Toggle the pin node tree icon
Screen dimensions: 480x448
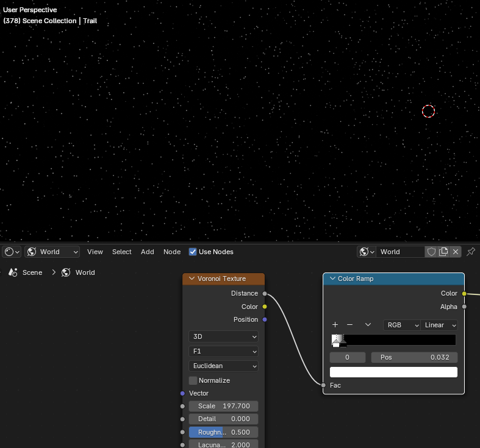pos(470,252)
